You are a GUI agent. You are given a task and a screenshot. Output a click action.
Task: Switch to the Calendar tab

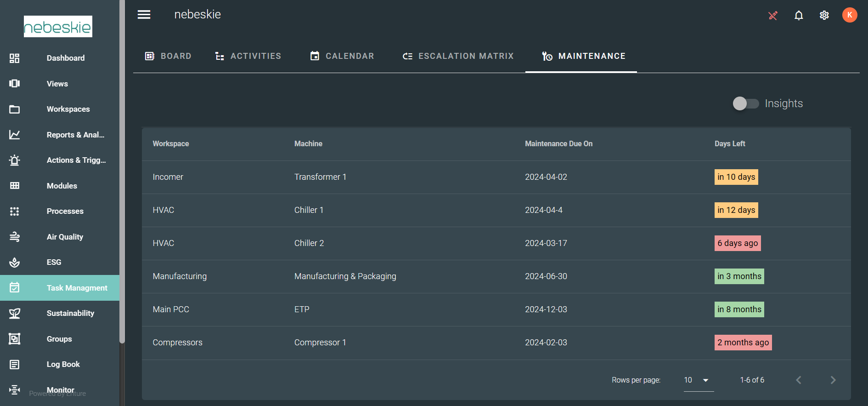(x=342, y=56)
